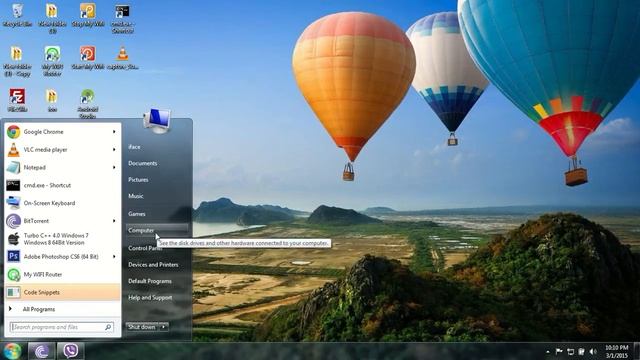640x360 pixels.
Task: Select the My WiFi Router desktop shortcut
Action: (x=52, y=61)
